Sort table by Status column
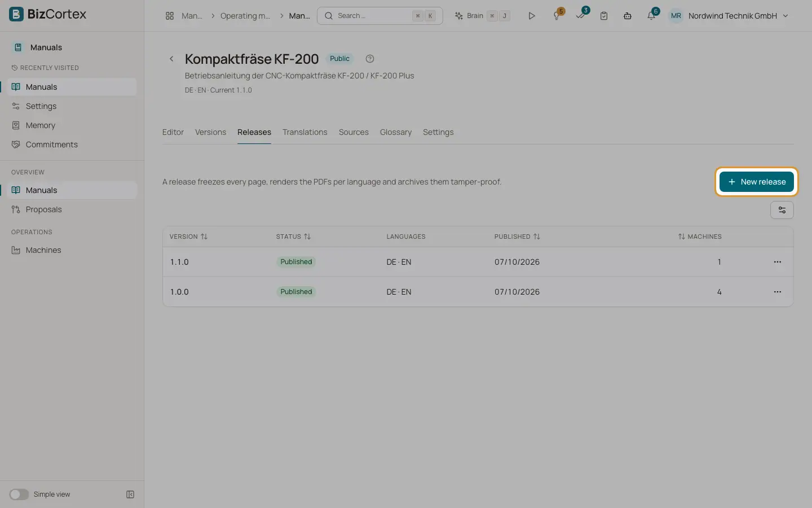 (x=293, y=237)
